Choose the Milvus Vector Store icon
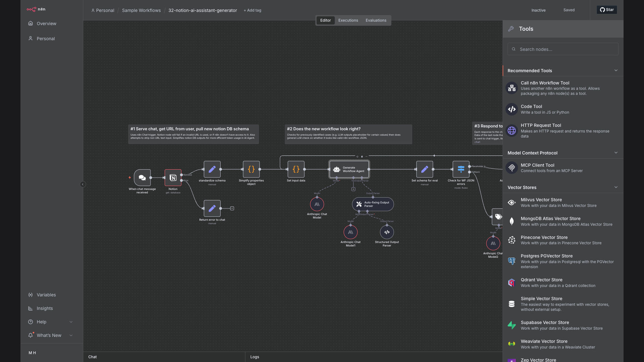The width and height of the screenshot is (644, 362). [512, 202]
